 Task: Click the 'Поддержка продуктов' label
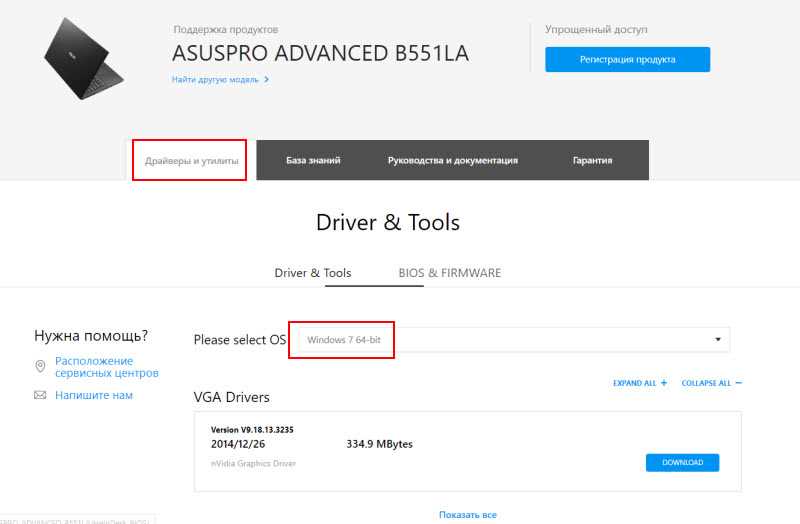point(226,30)
